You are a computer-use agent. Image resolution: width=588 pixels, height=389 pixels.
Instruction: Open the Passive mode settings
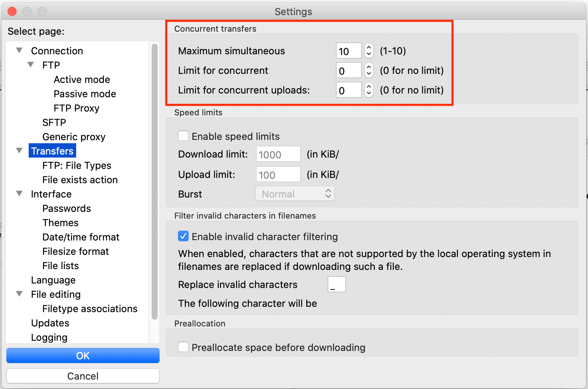(x=84, y=93)
